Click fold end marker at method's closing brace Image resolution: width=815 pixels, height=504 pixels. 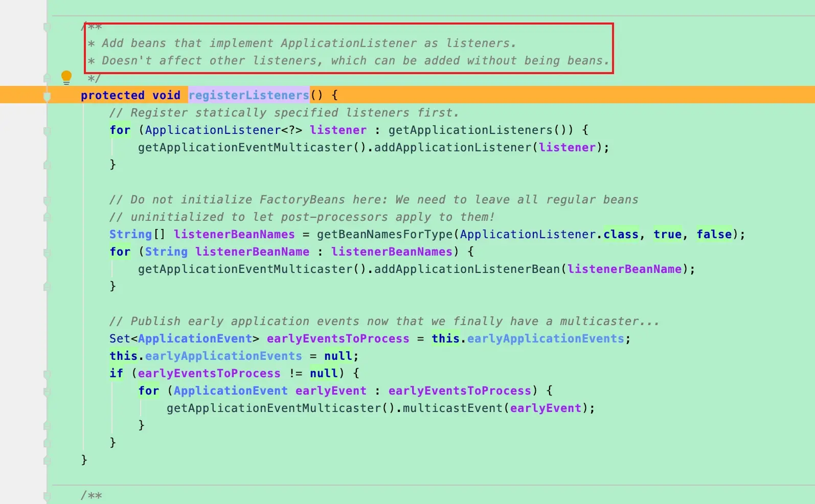click(x=47, y=461)
